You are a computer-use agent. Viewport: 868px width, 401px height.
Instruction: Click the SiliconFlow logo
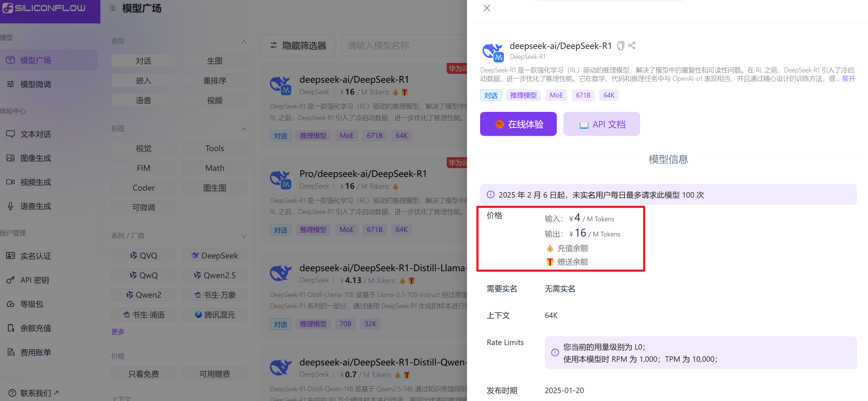click(44, 8)
